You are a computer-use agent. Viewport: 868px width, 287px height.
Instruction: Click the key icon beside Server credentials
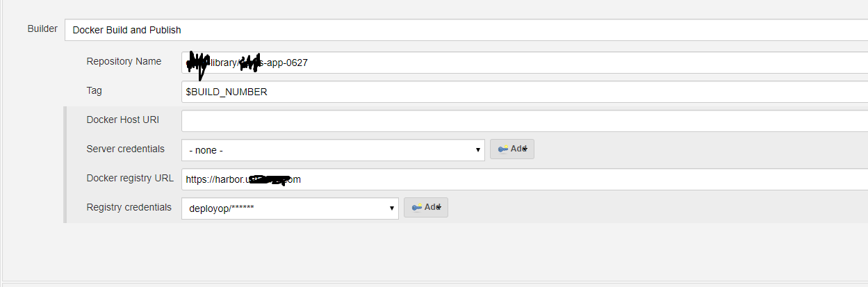point(503,149)
